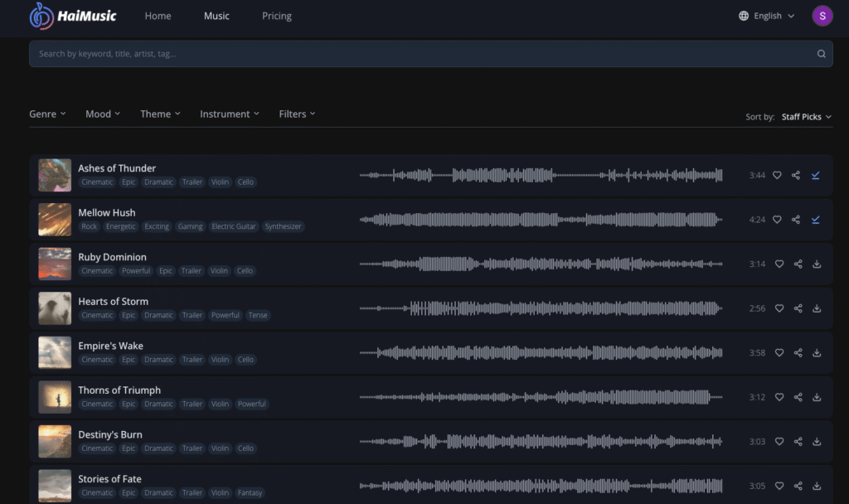Favorite the Mellow Hush track

[777, 219]
